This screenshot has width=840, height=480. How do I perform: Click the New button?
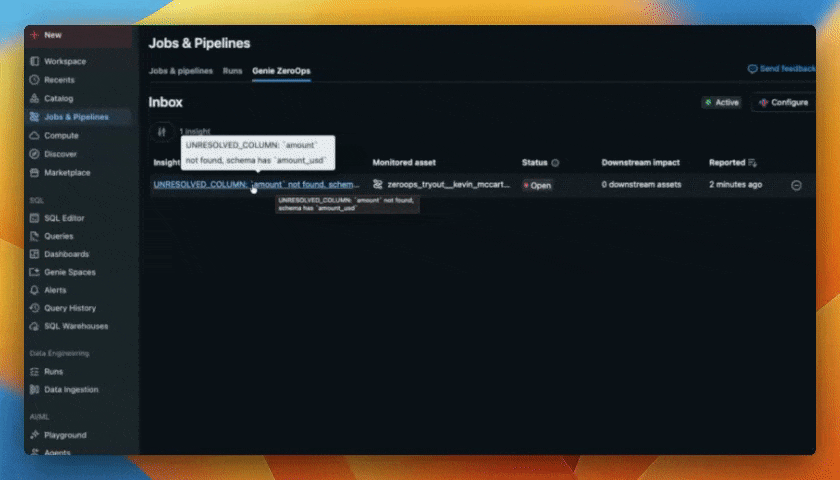[78, 35]
